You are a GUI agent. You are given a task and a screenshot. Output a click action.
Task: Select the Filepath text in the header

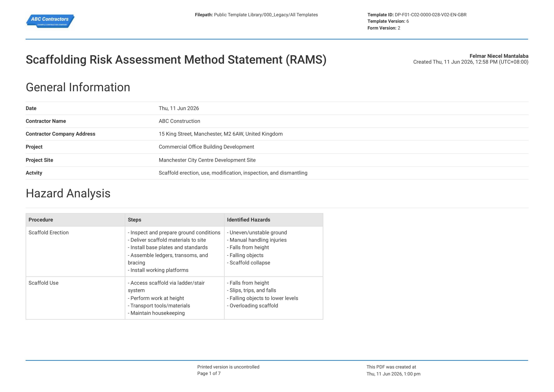click(x=256, y=15)
